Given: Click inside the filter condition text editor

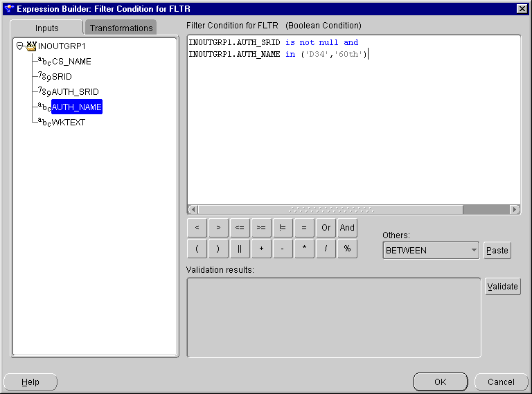Looking at the screenshot, I should [x=354, y=120].
